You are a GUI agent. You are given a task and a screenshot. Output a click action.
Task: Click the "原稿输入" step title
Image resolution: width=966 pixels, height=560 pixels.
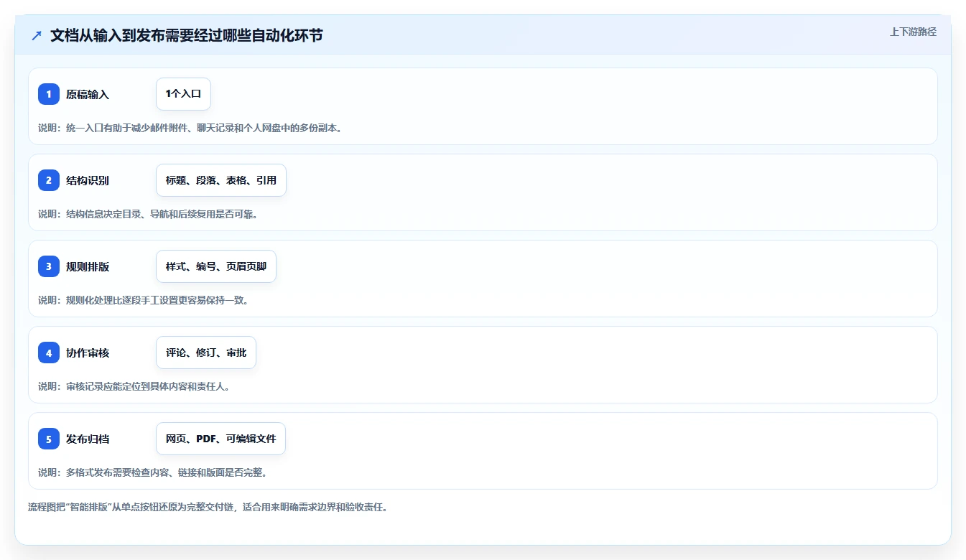[88, 94]
